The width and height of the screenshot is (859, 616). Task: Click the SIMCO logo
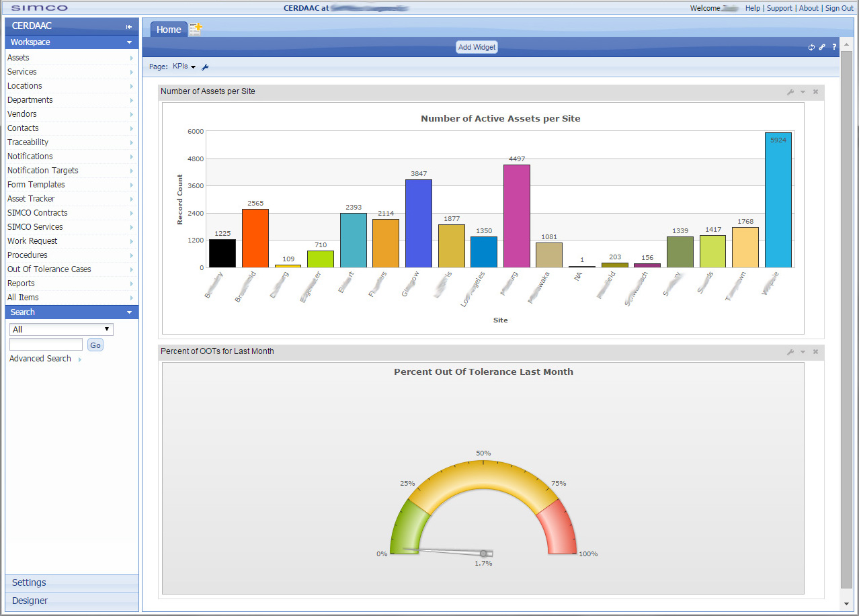tap(39, 7)
